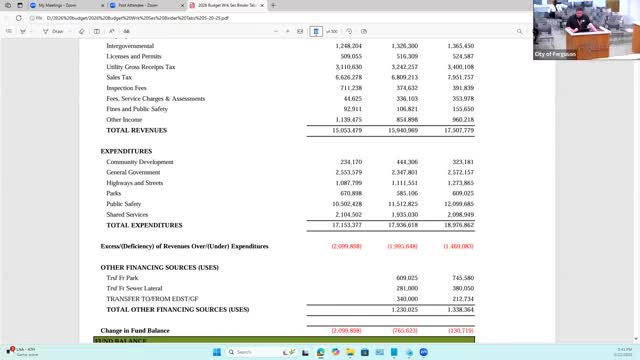Click the TOTAL EXPENDITURES row label

point(144,225)
